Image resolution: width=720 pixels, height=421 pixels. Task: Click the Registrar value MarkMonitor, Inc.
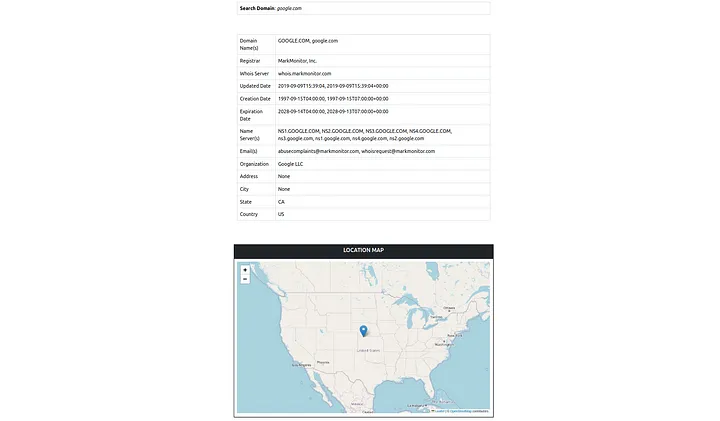pyautogui.click(x=297, y=61)
